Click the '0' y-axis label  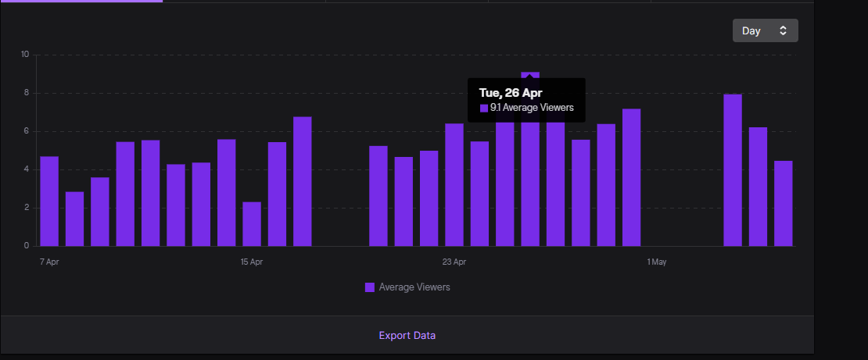(27, 246)
